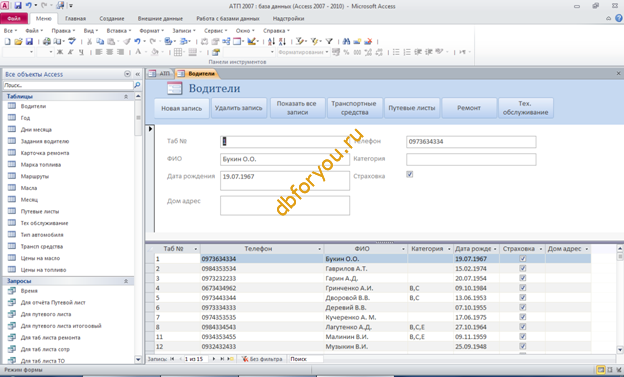This screenshot has height=377, width=624.
Task: Toggle Страховка checkbox for Гаврилов А.Т. row
Action: click(x=523, y=268)
